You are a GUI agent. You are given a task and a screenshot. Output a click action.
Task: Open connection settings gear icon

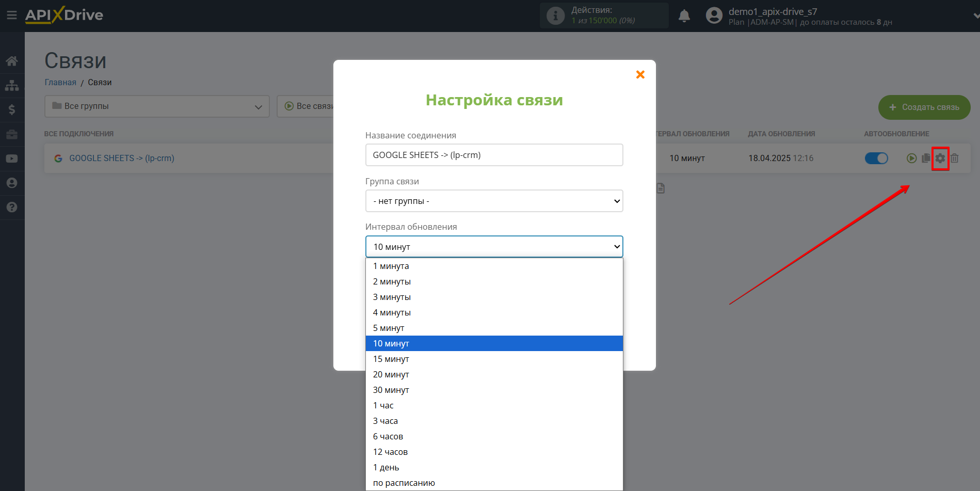pos(940,158)
